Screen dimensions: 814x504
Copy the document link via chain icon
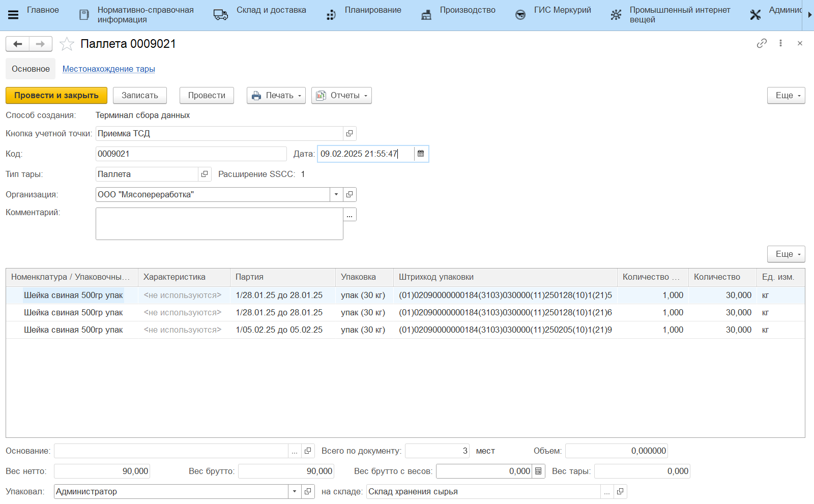click(761, 43)
